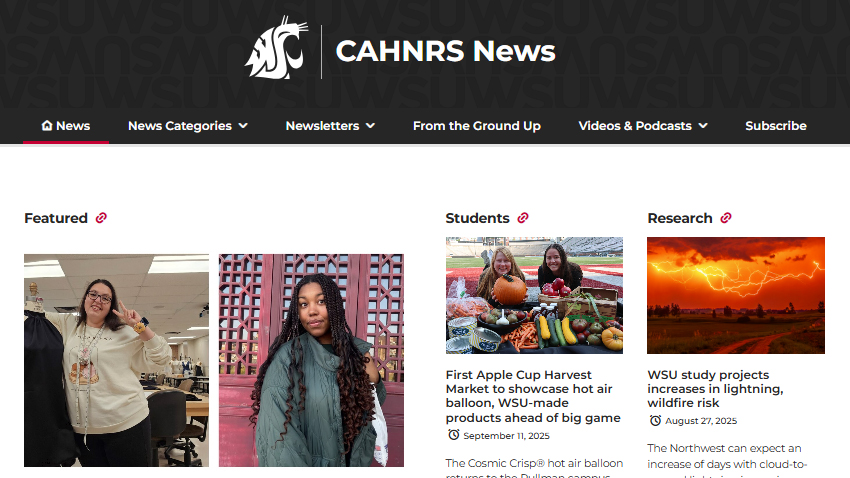Expand the Videos & Podcasts dropdown chevron

[x=703, y=126]
